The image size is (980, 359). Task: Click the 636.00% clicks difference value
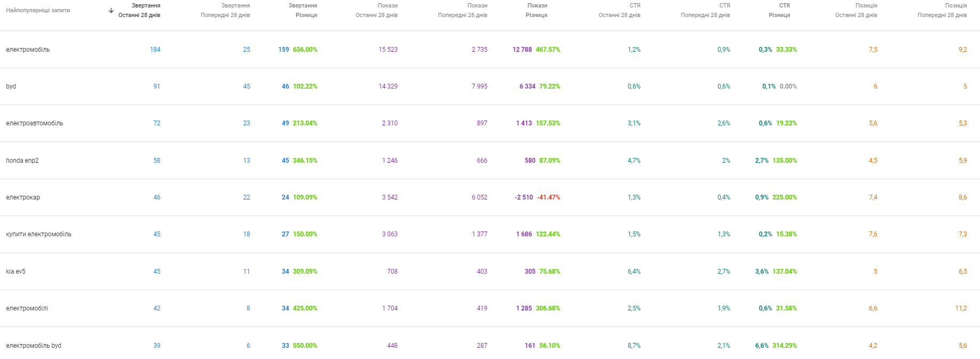pyautogui.click(x=305, y=50)
